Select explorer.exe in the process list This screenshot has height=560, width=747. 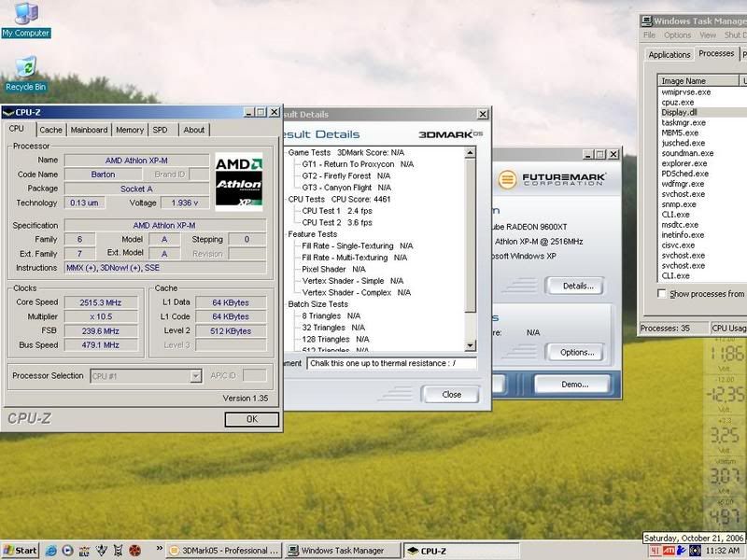[684, 164]
